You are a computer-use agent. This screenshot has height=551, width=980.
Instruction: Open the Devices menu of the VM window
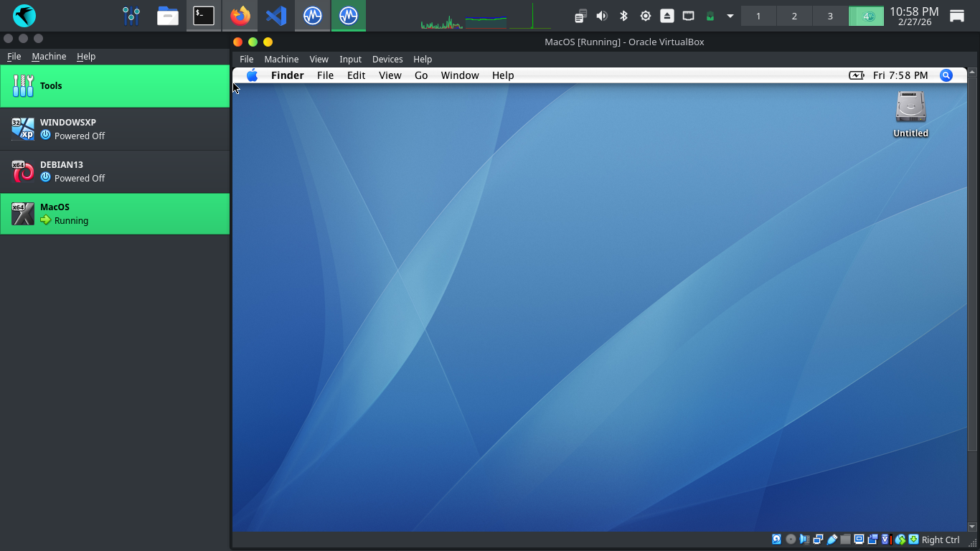click(387, 59)
